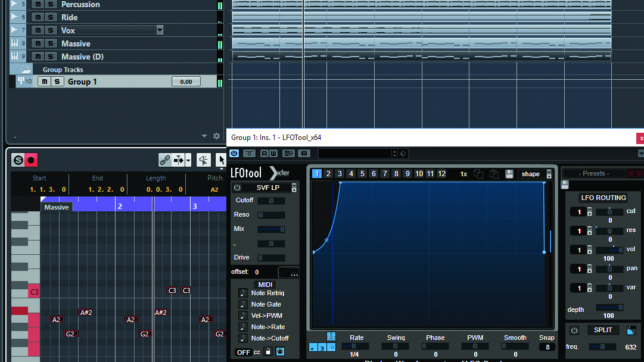
Task: Toggle the LFOTool plugin bypass power button
Action: pos(234,153)
